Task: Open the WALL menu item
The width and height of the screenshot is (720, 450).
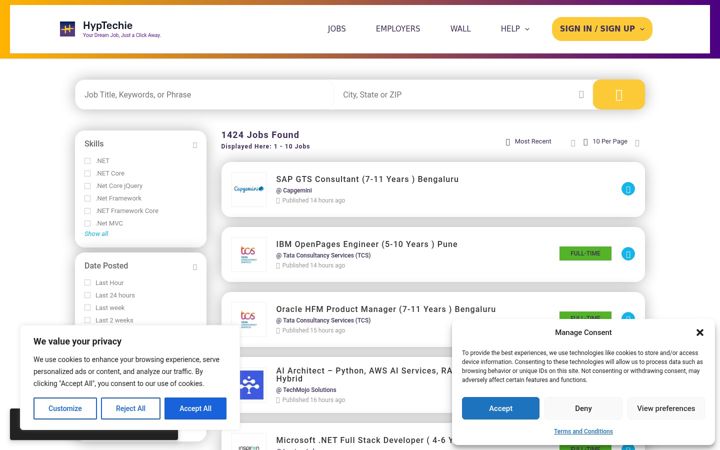Action: [x=460, y=29]
